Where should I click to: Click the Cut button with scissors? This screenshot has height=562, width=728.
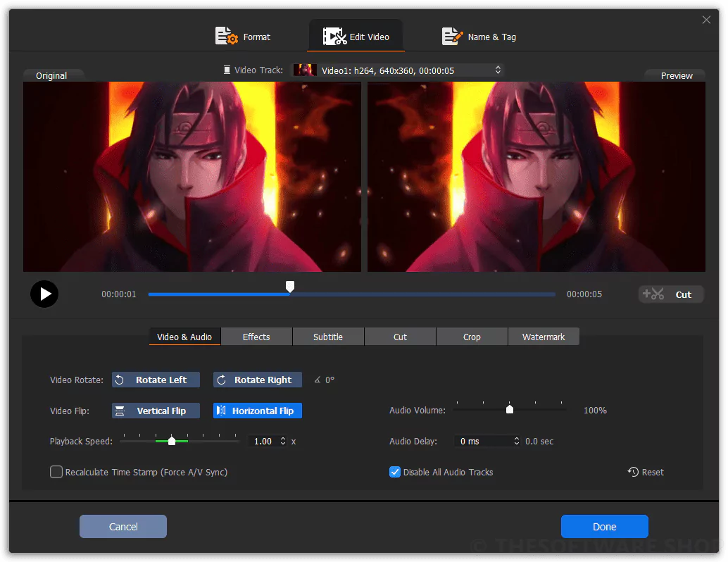pos(670,294)
